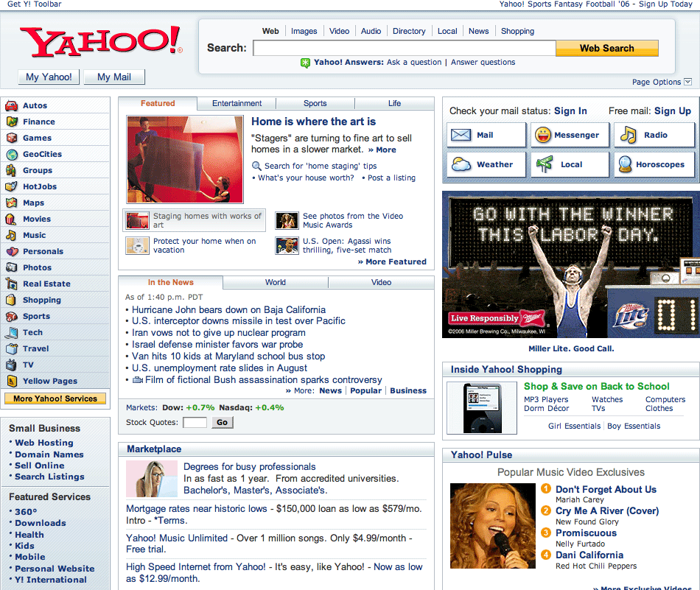Click the iPod shopping thumbnail
Viewport: 700px width, 590px height.
482,408
